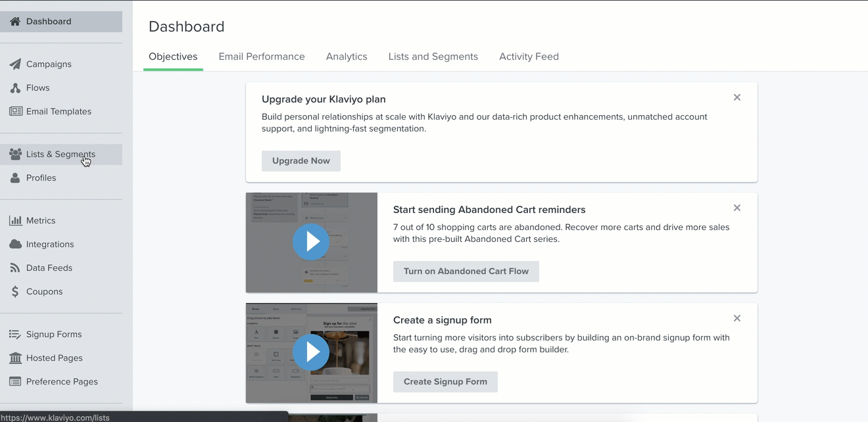Click the Integrations cloud icon
This screenshot has width=868, height=422.
[15, 245]
